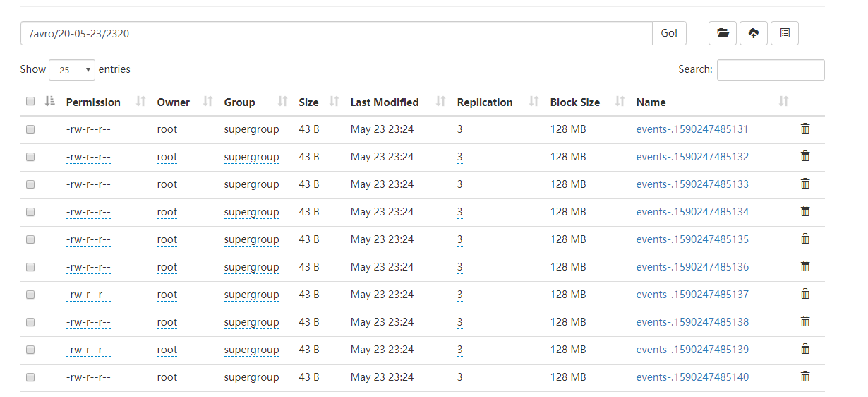Open file link events-.1590247485134
Image resolution: width=868 pixels, height=397 pixels.
tap(692, 212)
